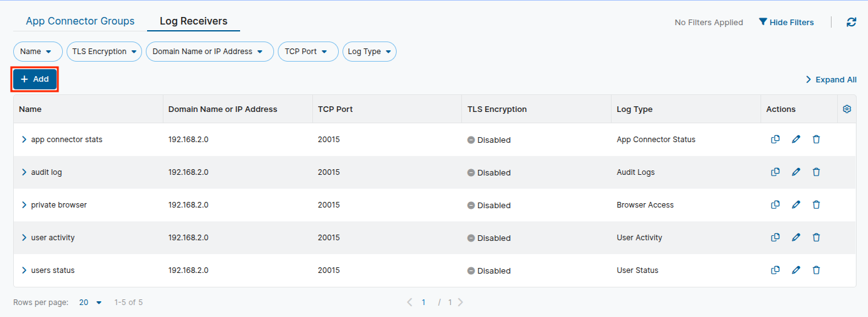The image size is (868, 317).
Task: Copy the app connector stats receiver
Action: tap(776, 140)
